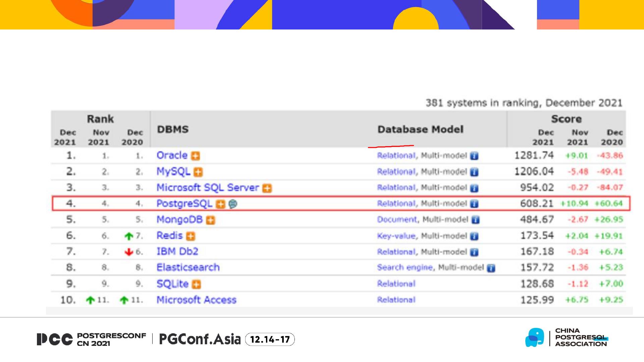Click the orange plus icon beside SQLite

click(196, 285)
